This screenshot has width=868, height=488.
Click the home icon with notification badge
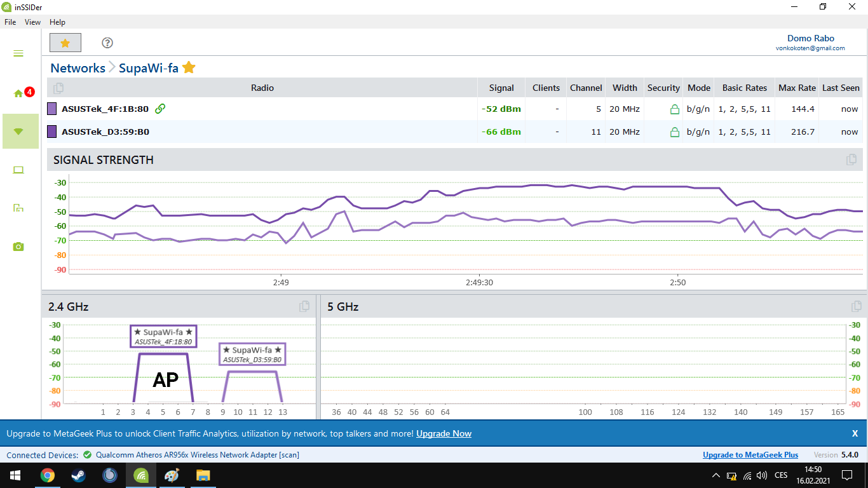[x=19, y=93]
